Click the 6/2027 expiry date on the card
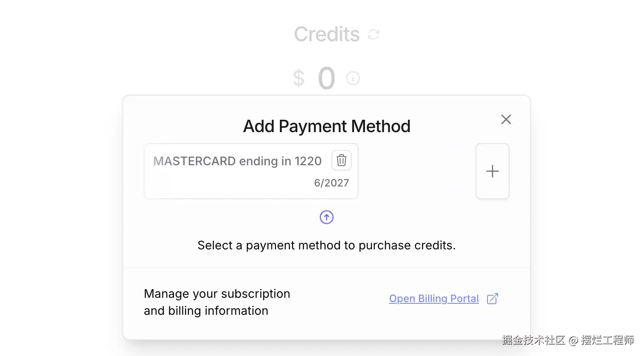The width and height of the screenshot is (644, 356). [x=331, y=183]
